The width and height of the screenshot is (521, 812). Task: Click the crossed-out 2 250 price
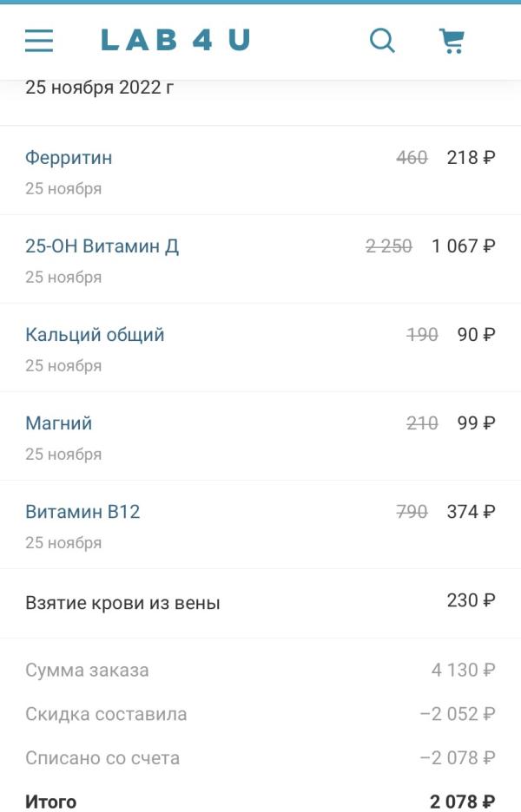[389, 246]
